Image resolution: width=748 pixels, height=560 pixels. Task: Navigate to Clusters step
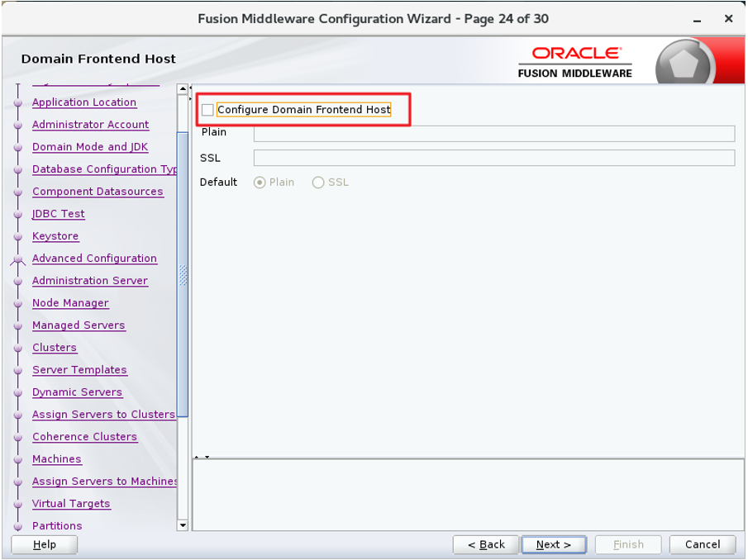55,348
